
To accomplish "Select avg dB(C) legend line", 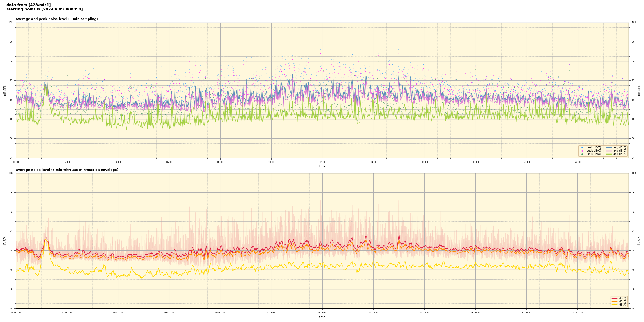I will coord(609,151).
